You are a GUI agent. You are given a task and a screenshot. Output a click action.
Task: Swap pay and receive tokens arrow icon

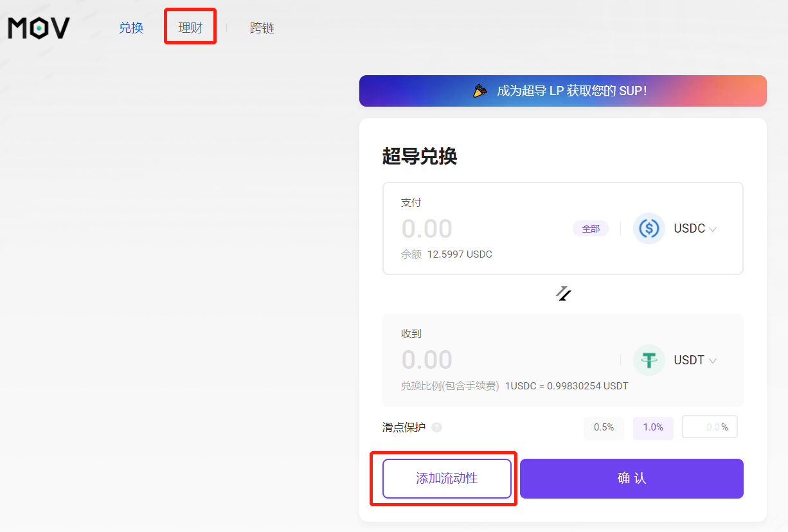click(563, 294)
